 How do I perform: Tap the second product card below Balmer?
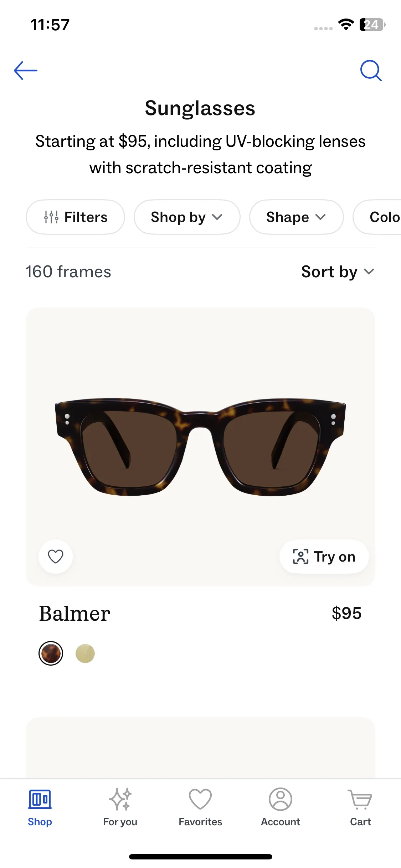(x=200, y=748)
